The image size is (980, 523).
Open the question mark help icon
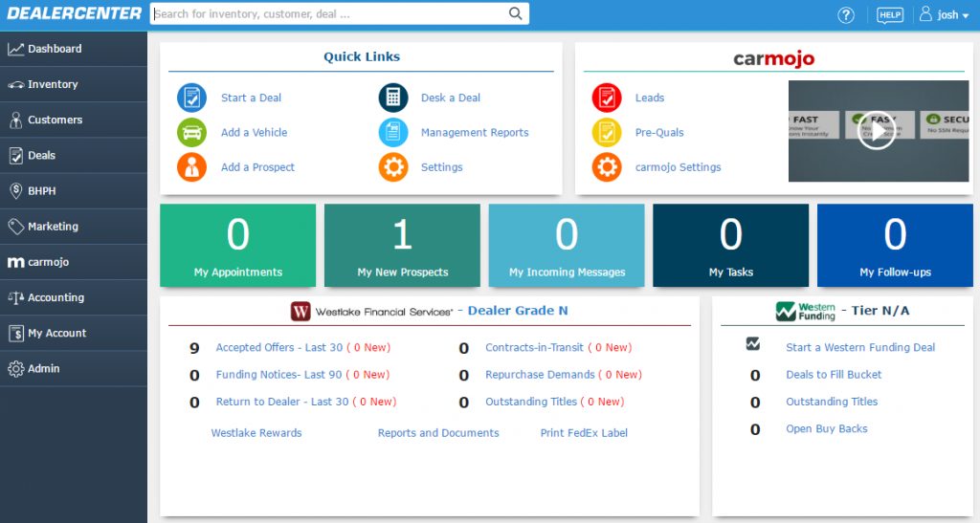click(x=846, y=15)
